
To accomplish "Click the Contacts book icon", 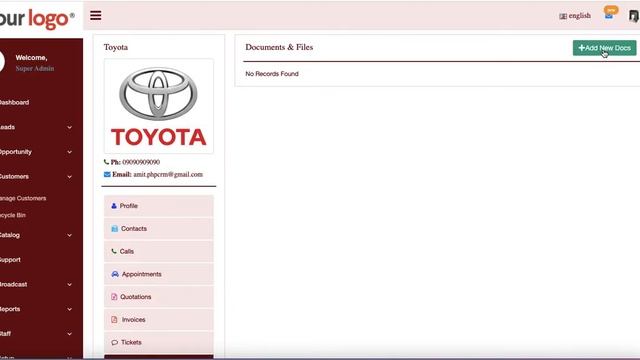I will click(115, 229).
